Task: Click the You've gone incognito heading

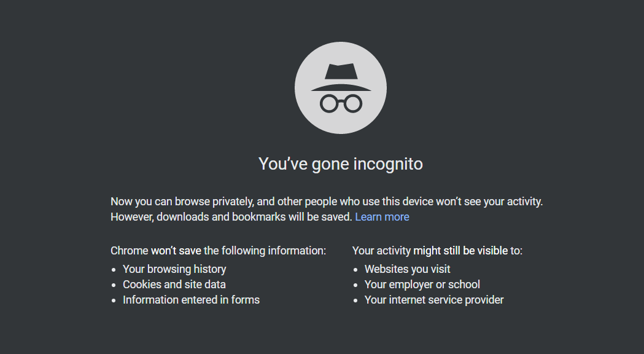Action: (341, 163)
